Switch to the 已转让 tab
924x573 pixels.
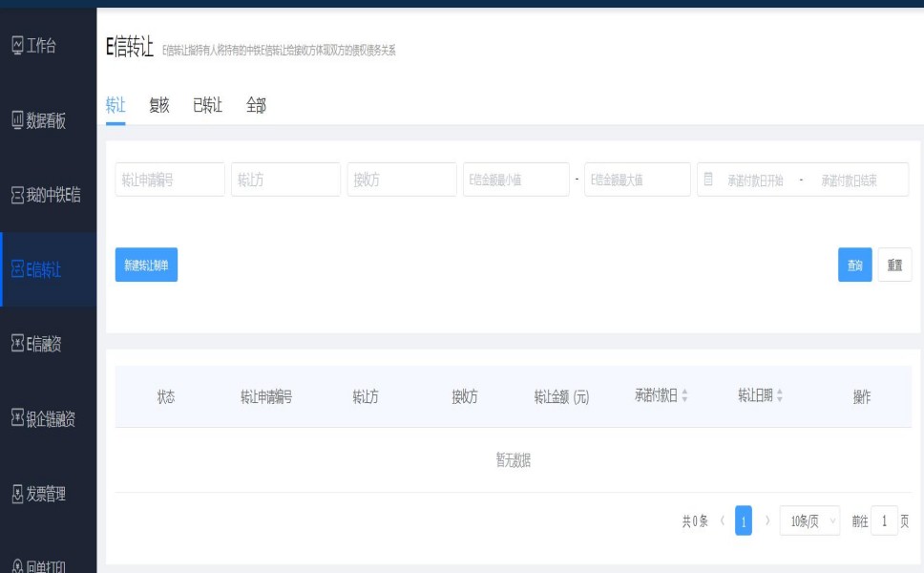pos(207,106)
